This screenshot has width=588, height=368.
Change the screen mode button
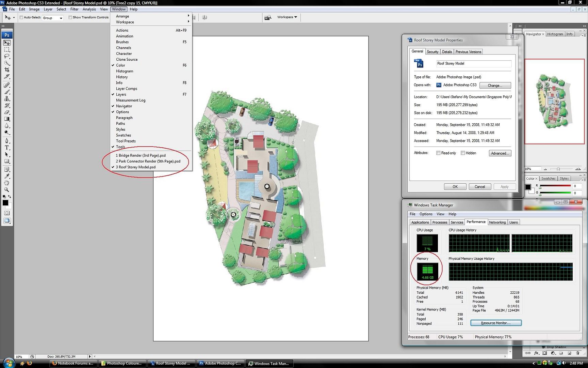click(x=7, y=221)
